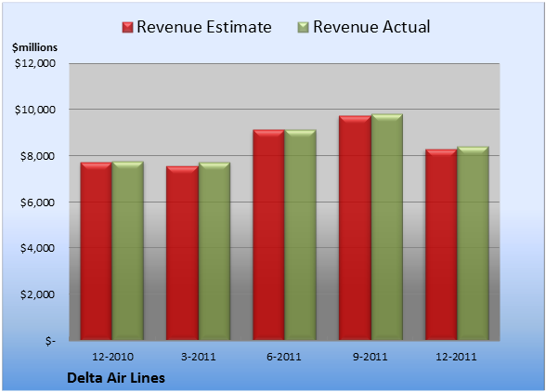The height and width of the screenshot is (392, 546).
Task: Click the '$8,000' axis value
Action: coord(37,156)
